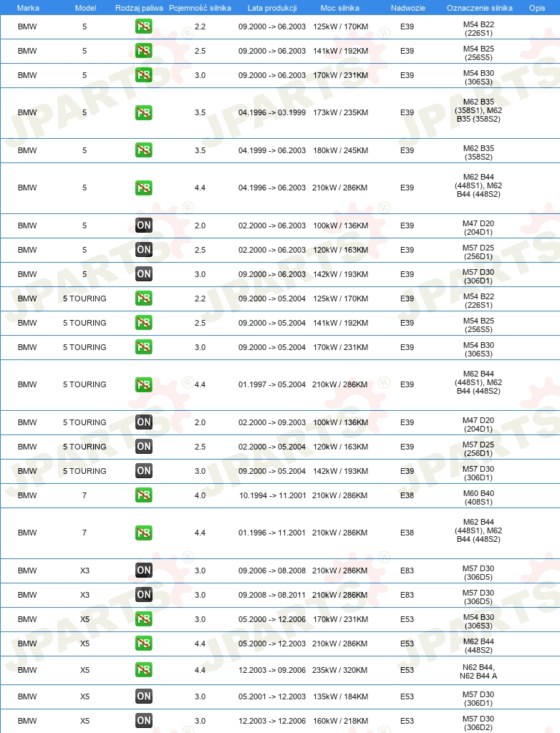Select the date range 05.2000 -> 12.2003

coord(272,644)
